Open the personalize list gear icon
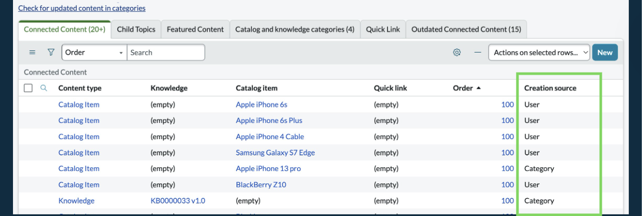This screenshot has width=644, height=216. point(457,53)
